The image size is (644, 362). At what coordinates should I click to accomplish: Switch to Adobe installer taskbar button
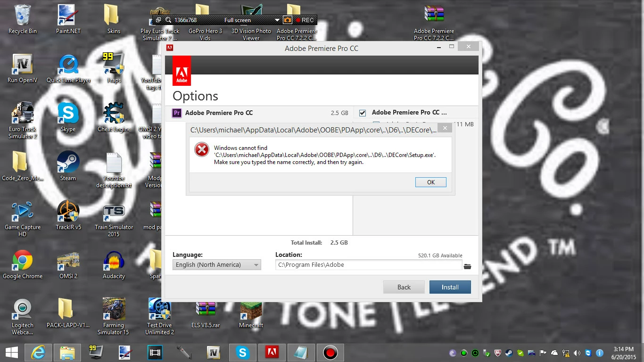tap(272, 353)
